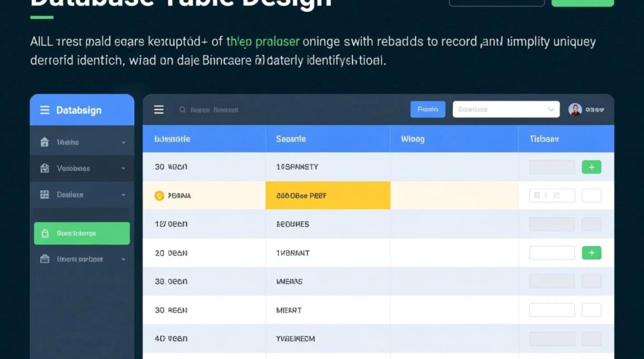Click the lock icon in green sidebar item
644x359 pixels.
point(45,234)
